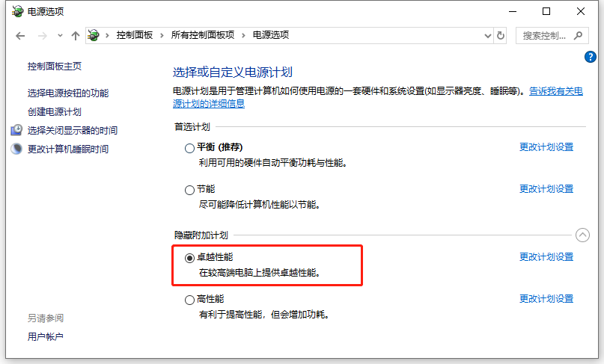This screenshot has width=604, height=364.
Task: Click the address bar power icon
Action: click(94, 35)
